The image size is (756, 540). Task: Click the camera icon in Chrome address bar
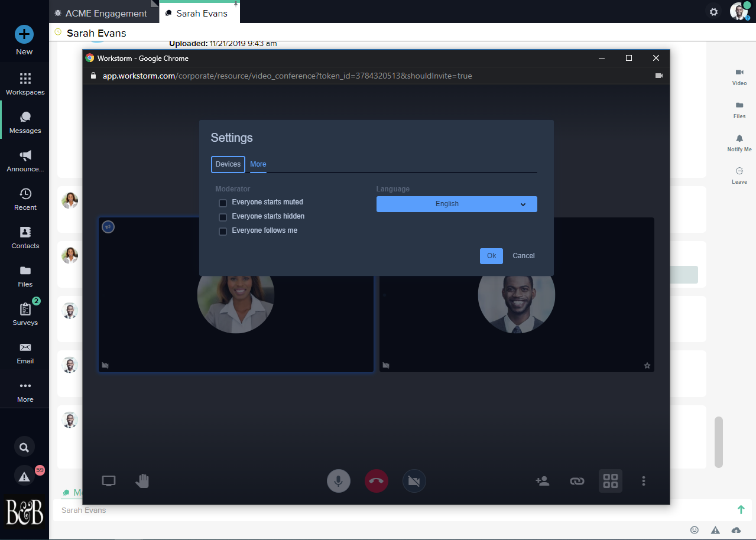tap(659, 76)
